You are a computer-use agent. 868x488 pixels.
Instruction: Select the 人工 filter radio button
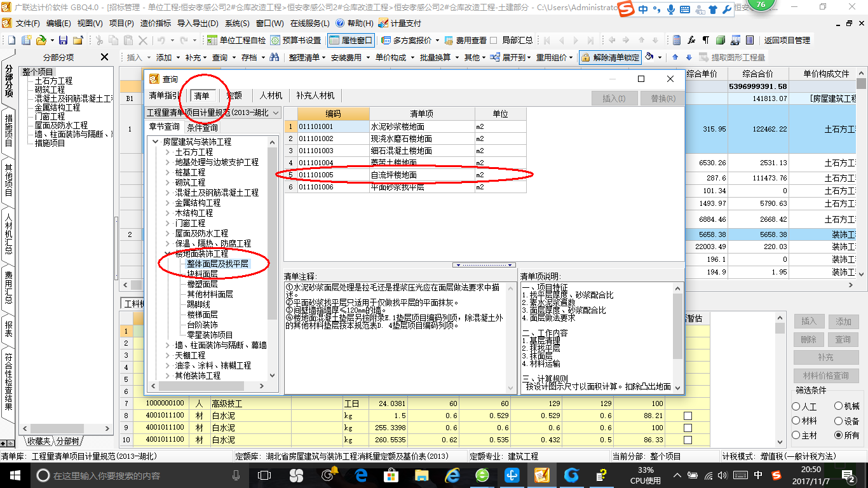point(796,406)
